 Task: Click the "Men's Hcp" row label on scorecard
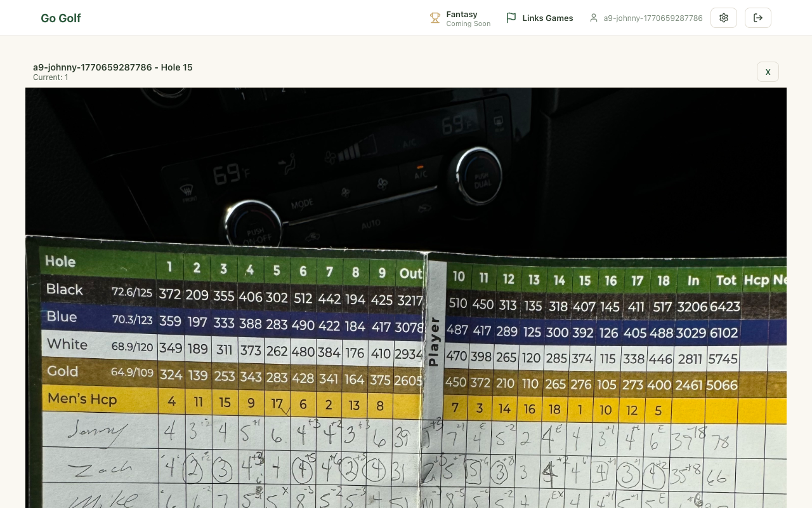tap(82, 399)
